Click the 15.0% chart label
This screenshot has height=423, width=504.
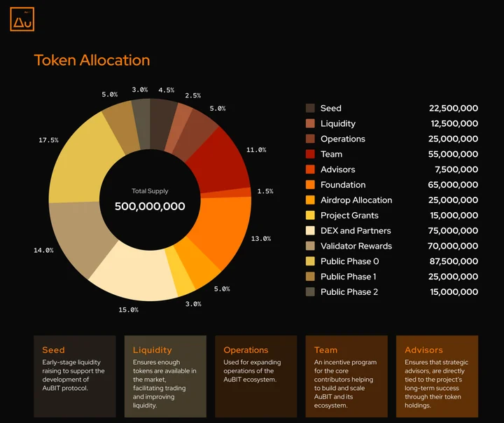pos(128,310)
